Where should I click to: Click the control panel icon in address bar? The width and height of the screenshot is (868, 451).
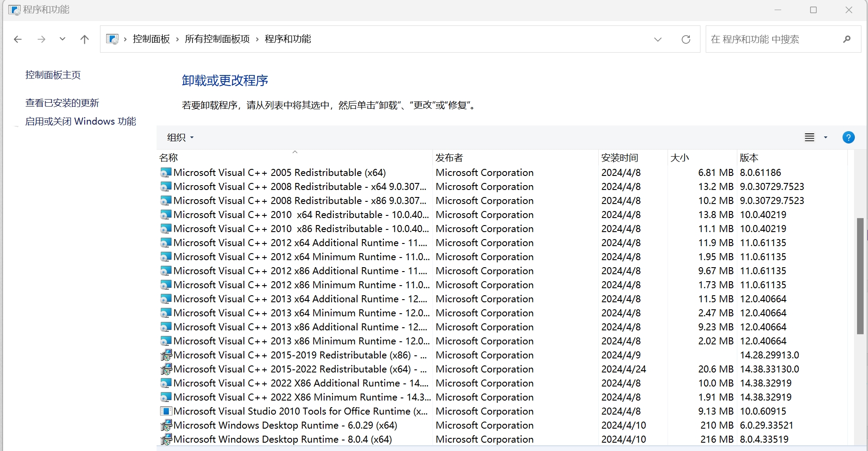pos(112,39)
